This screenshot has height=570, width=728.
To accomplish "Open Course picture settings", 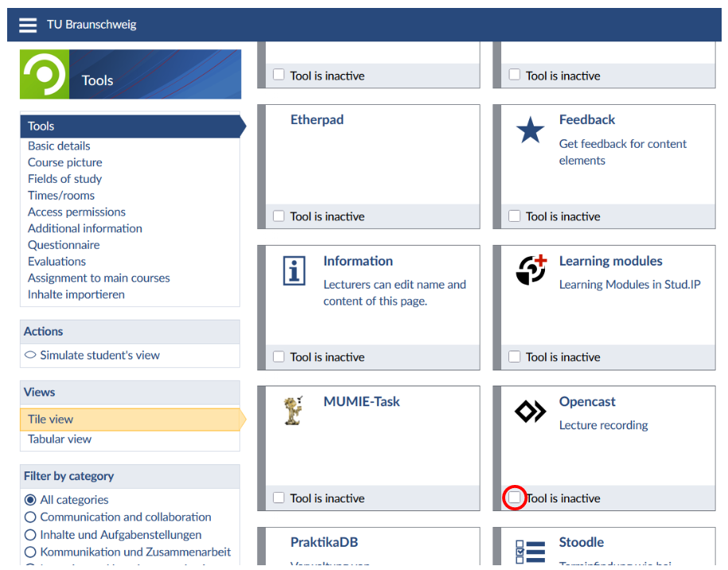I will click(x=65, y=162).
